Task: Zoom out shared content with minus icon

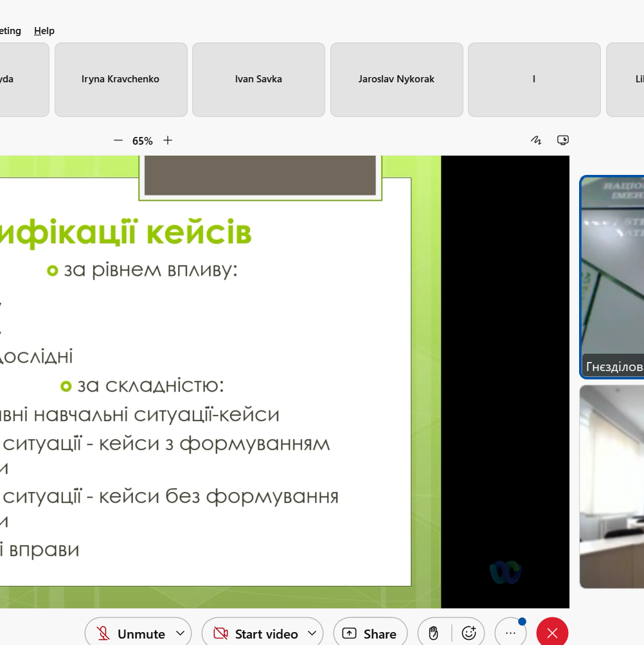Action: 118,140
